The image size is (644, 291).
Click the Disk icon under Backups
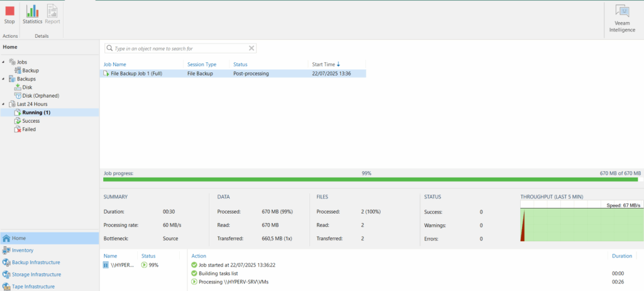coord(18,88)
